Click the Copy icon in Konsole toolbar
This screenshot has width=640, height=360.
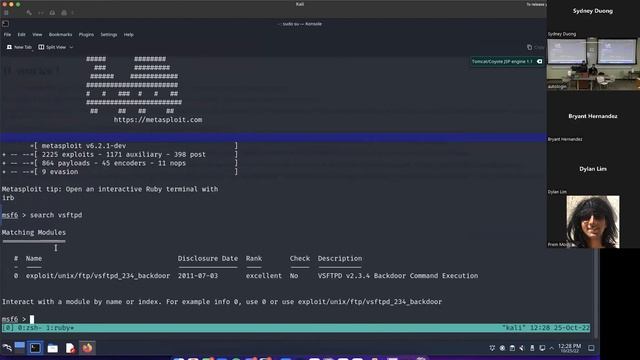tap(529, 47)
